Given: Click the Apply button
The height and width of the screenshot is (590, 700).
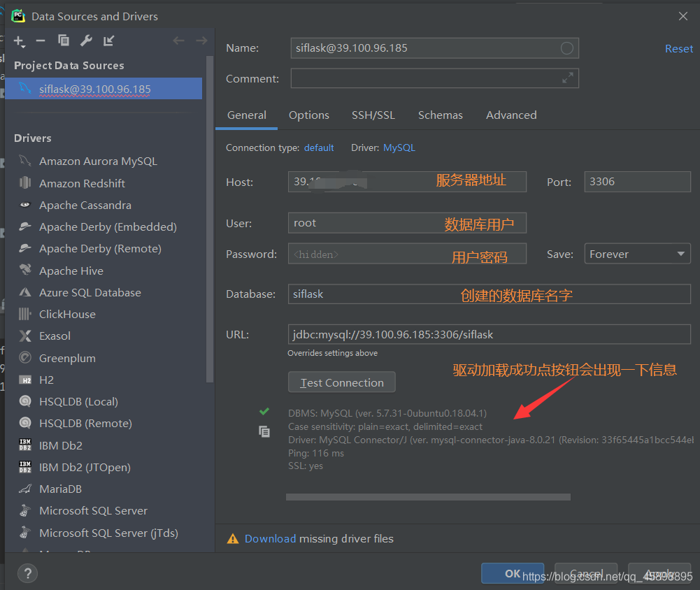Looking at the screenshot, I should [659, 573].
